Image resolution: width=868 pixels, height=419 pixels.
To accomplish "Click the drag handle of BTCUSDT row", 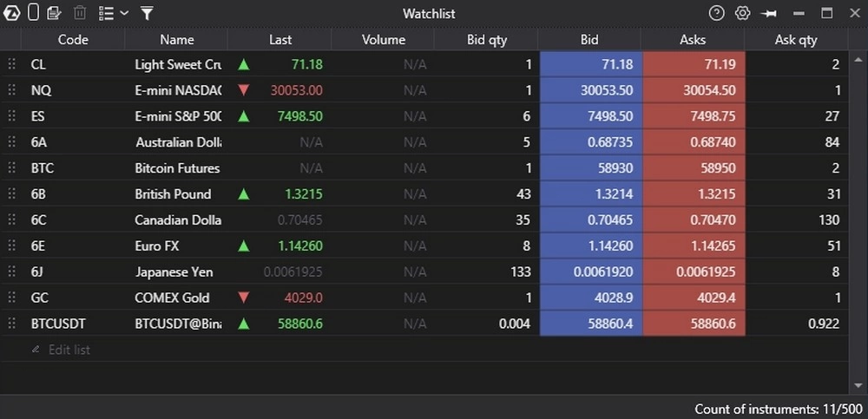I will (x=11, y=324).
